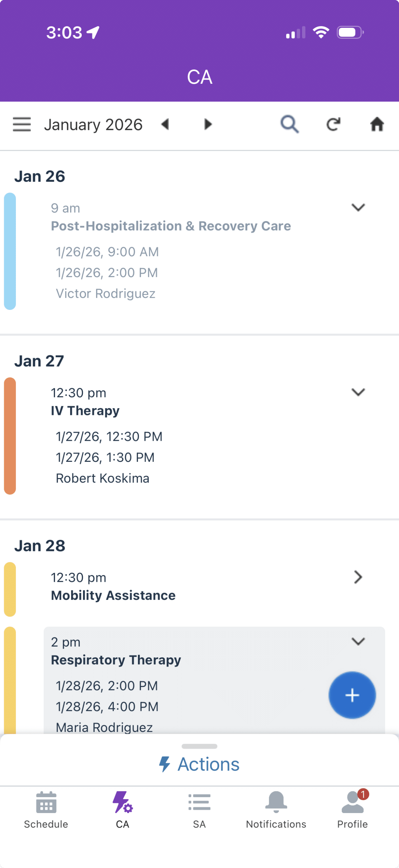Go to previous month arrow

click(x=165, y=124)
